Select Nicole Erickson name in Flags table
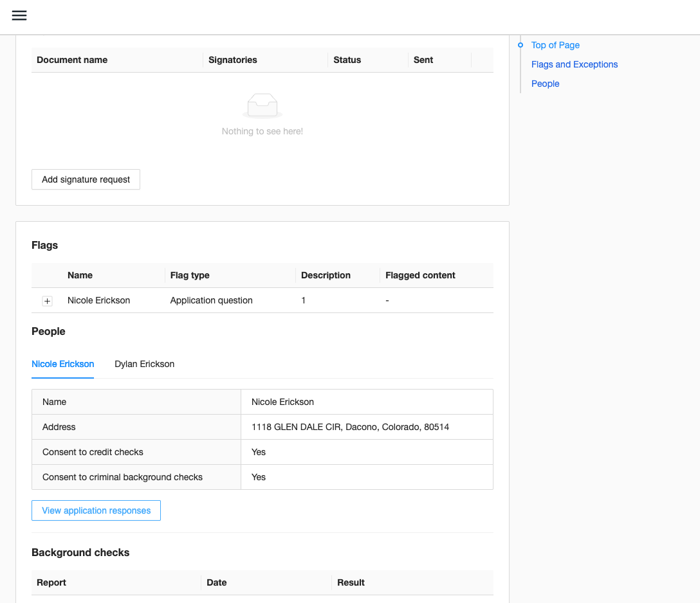 pos(98,300)
